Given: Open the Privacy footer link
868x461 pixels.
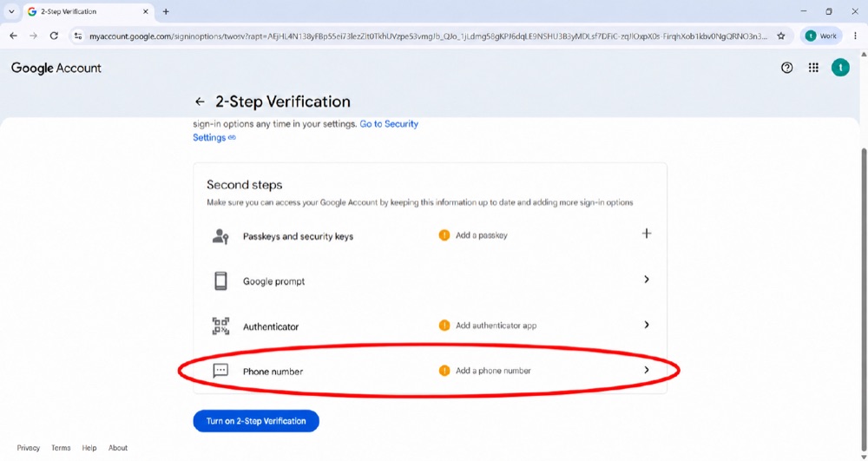Looking at the screenshot, I should point(29,448).
